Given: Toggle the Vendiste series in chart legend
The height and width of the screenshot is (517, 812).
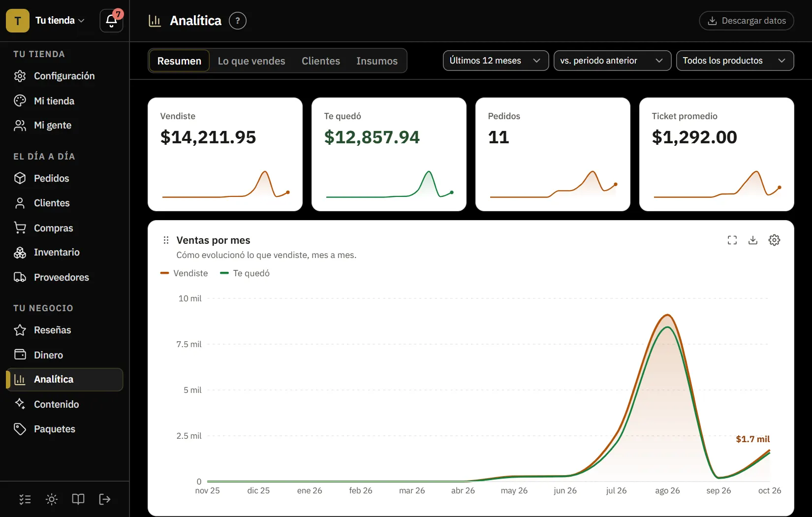Looking at the screenshot, I should tap(184, 273).
